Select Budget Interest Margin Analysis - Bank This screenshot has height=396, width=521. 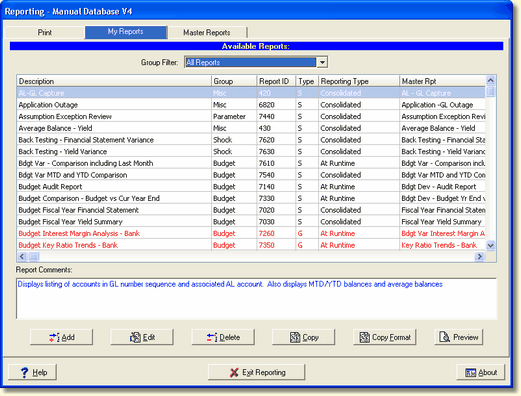[251, 233]
